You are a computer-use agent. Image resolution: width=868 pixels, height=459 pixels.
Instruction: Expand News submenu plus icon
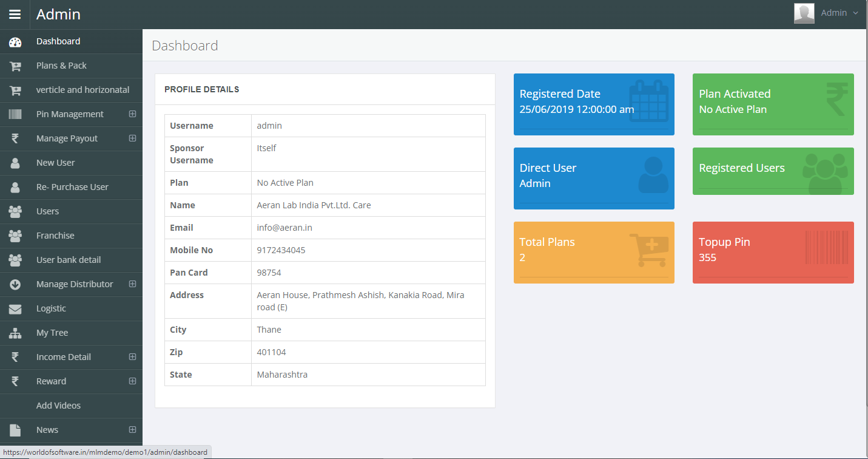tap(132, 430)
